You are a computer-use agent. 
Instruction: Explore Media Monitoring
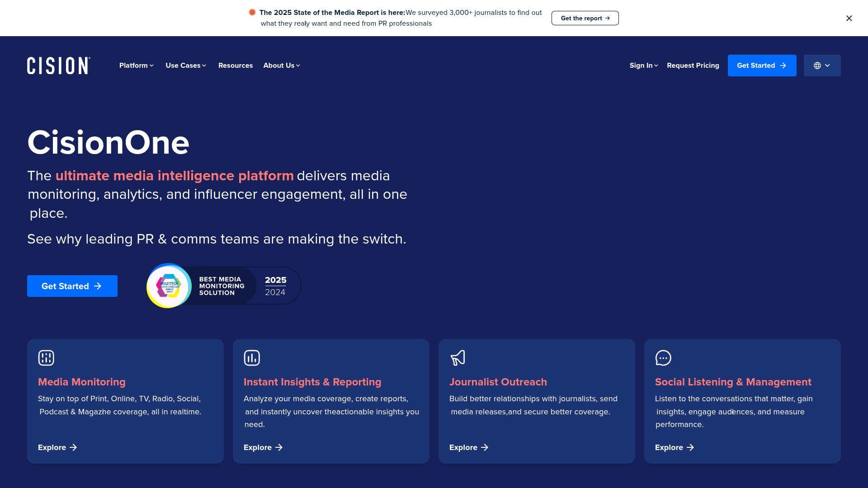(x=57, y=447)
